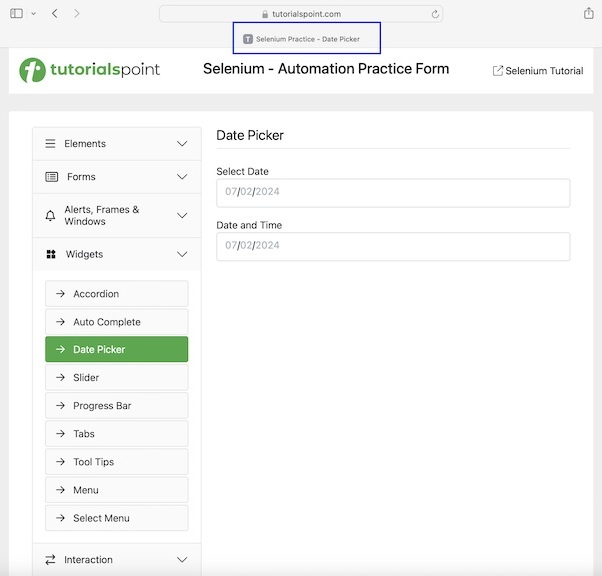
Task: Click the Date and Time input field
Action: [x=393, y=246]
